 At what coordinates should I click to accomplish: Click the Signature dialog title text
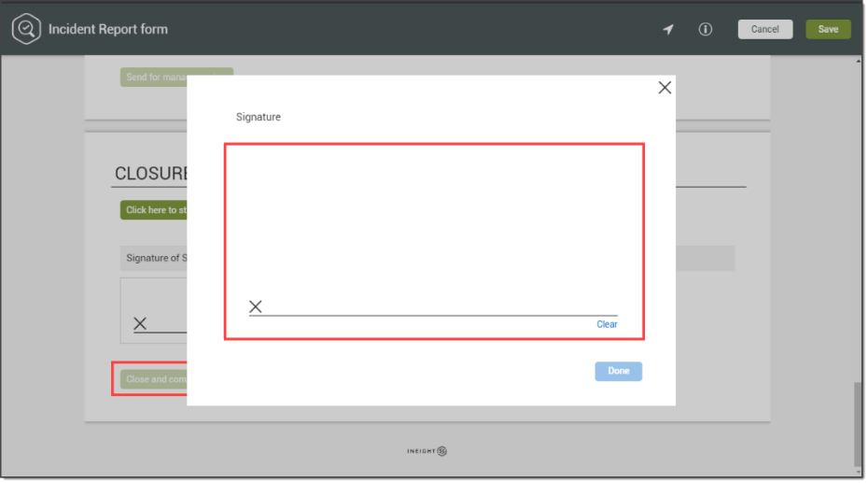coord(258,117)
